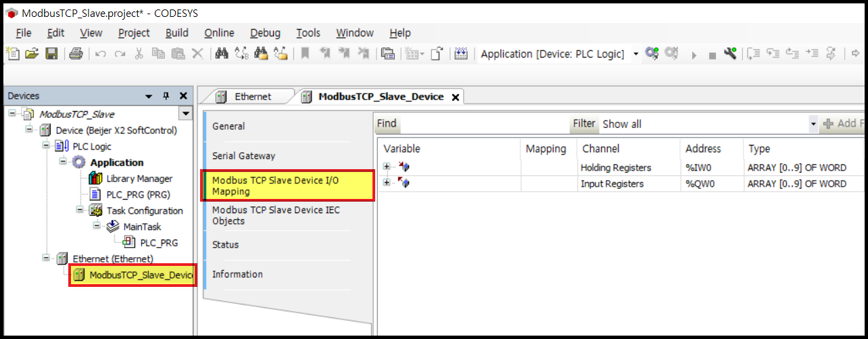
Task: Select Library Manager in the device tree
Action: 139,179
